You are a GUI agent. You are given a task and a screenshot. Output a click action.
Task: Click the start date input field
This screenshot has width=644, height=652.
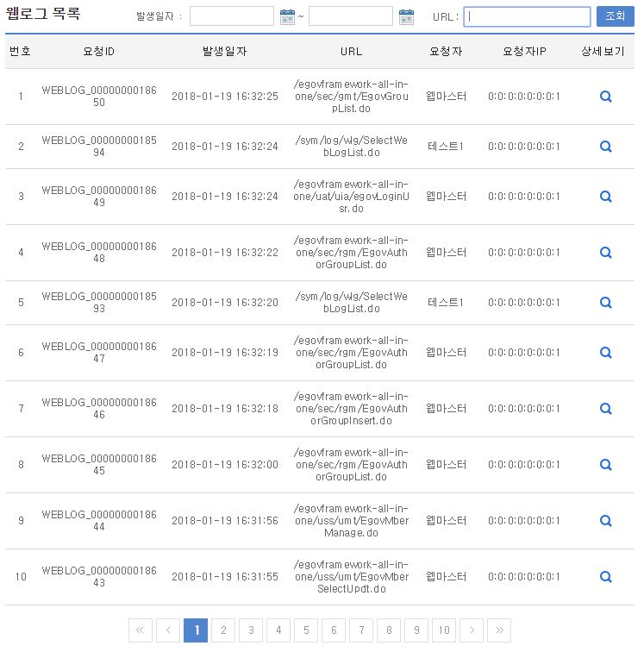231,16
